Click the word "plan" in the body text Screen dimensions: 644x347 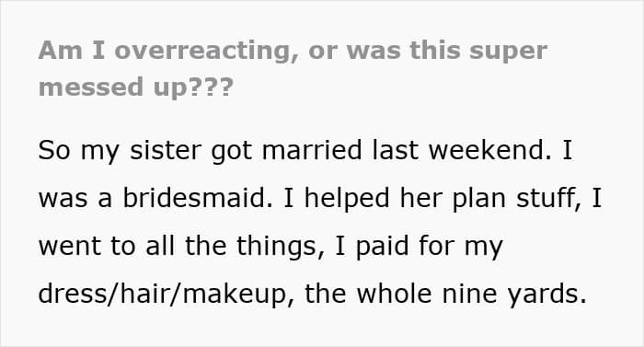pyautogui.click(x=478, y=198)
